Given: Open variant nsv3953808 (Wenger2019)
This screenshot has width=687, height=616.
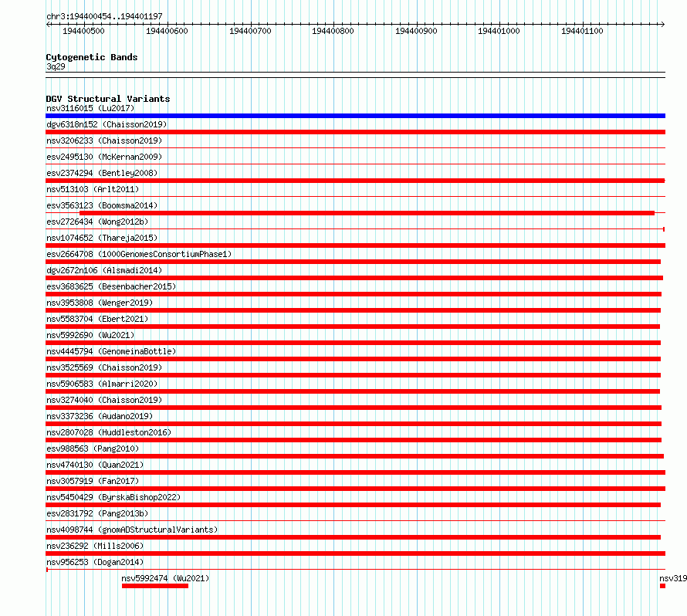Looking at the screenshot, I should pos(100,303).
